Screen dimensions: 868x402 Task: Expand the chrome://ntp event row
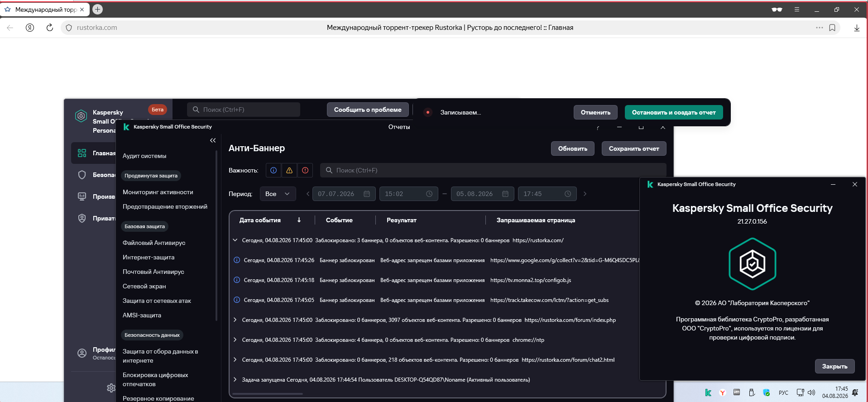pos(235,340)
